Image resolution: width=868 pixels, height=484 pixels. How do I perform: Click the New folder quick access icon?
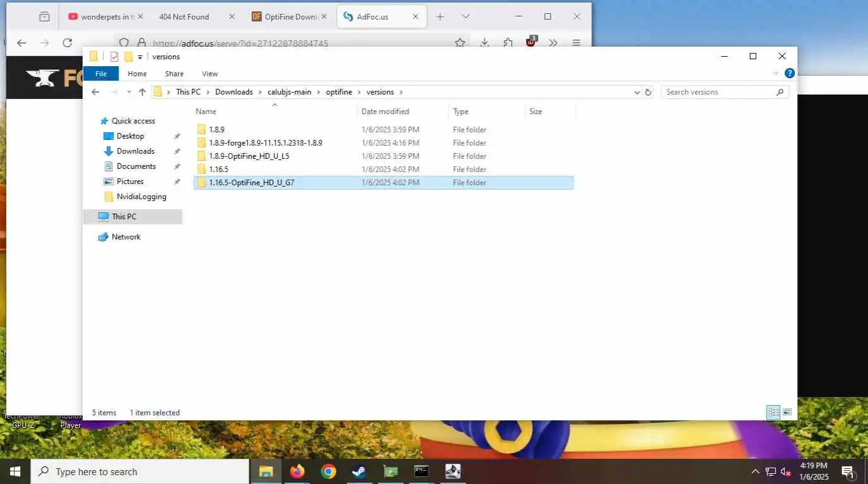tap(128, 57)
